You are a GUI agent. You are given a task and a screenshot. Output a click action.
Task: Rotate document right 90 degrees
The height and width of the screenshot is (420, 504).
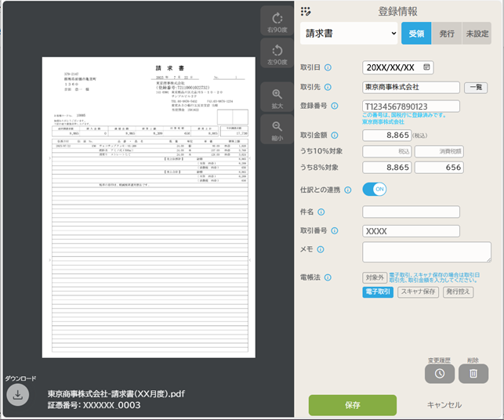tap(277, 21)
